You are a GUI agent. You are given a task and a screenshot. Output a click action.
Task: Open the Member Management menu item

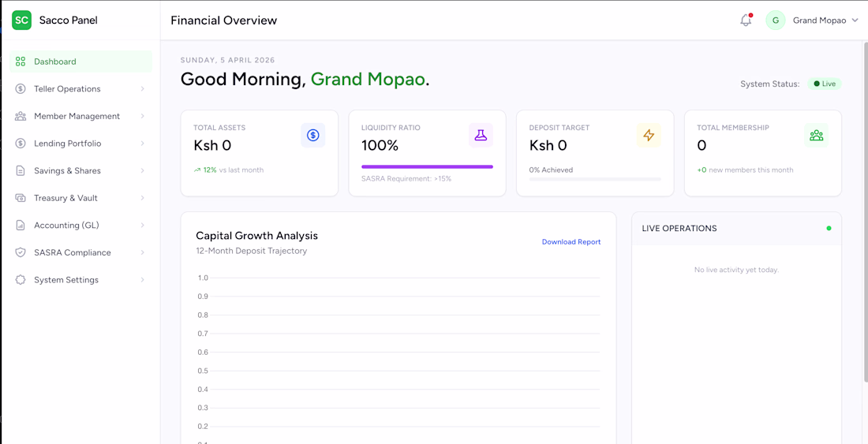point(77,116)
